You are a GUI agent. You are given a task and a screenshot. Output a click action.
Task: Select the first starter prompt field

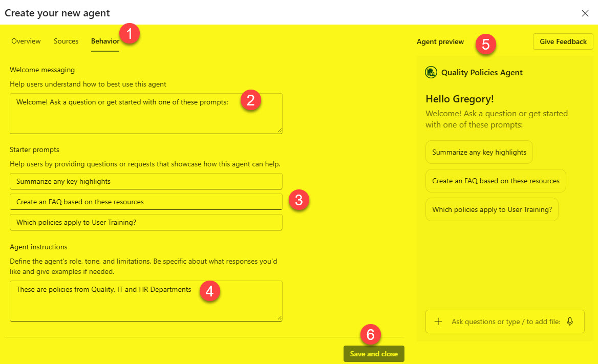146,181
